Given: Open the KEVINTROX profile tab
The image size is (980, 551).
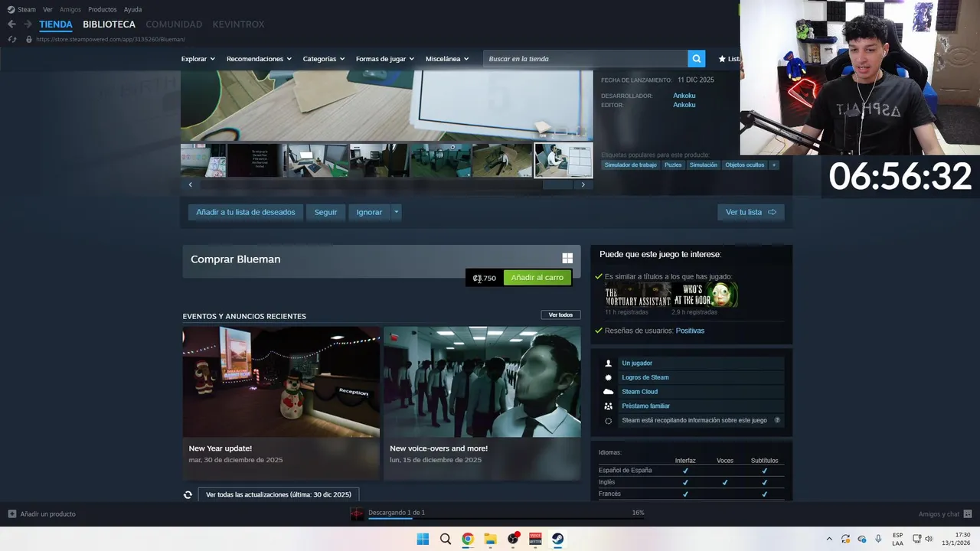Looking at the screenshot, I should click(x=238, y=24).
